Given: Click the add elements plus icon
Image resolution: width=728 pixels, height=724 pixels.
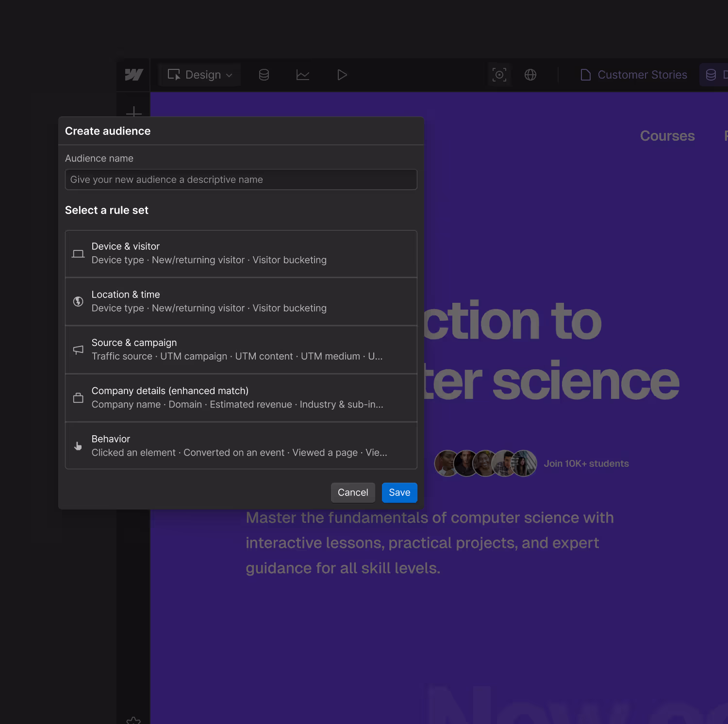Looking at the screenshot, I should pyautogui.click(x=133, y=113).
